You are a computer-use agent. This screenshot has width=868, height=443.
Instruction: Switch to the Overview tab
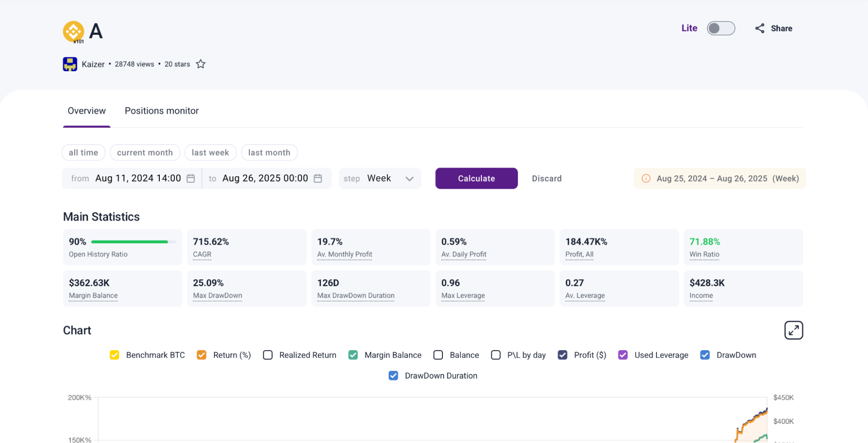tap(86, 111)
